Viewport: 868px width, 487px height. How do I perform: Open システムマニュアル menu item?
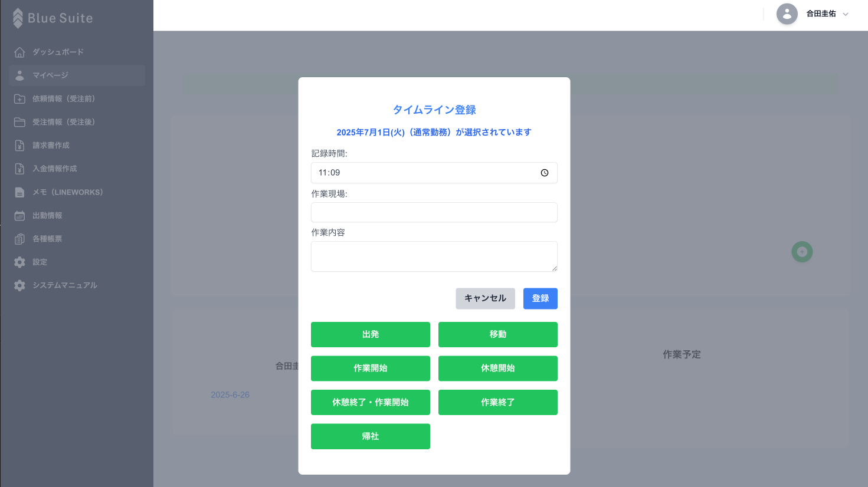77,285
